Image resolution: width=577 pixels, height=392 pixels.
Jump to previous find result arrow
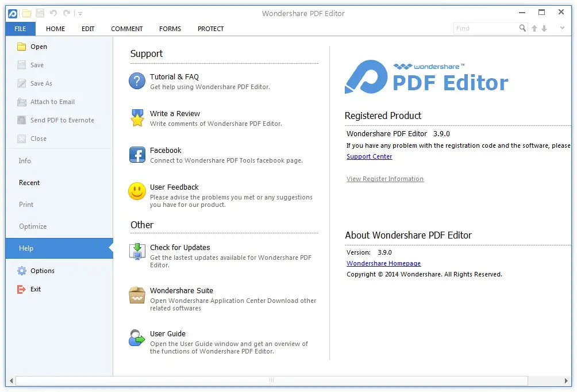[534, 28]
